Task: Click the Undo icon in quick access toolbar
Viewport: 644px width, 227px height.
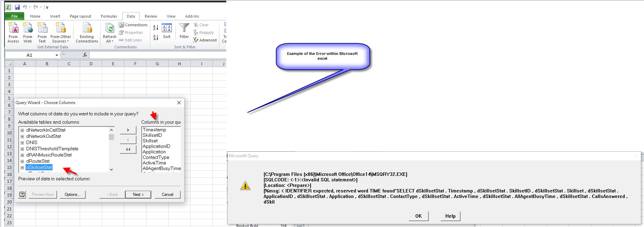Action: pyautogui.click(x=25, y=7)
